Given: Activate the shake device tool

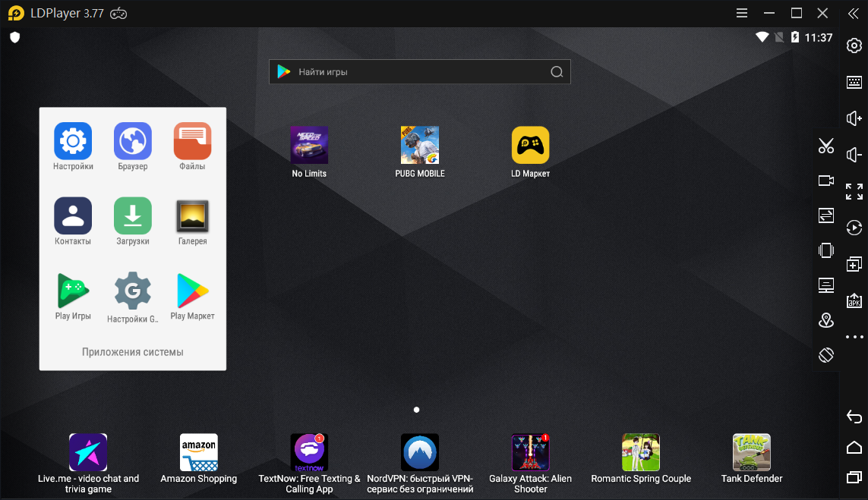Looking at the screenshot, I should tap(826, 250).
